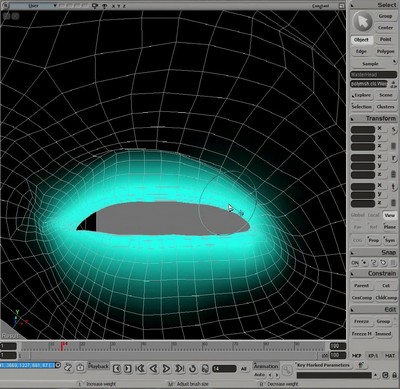Click snap to faces icon in Snap panel
The image size is (400, 389).
383,263
